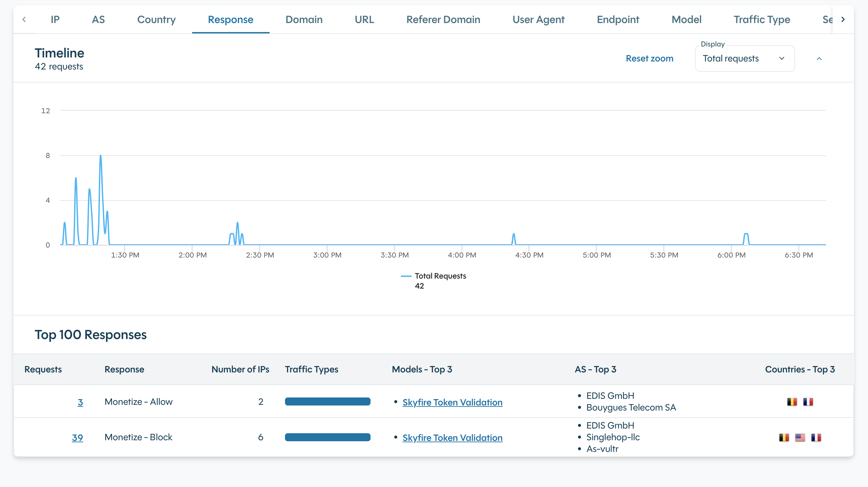Click Belgium flag in Monetize Allow row
The height and width of the screenshot is (487, 868).
coord(791,402)
